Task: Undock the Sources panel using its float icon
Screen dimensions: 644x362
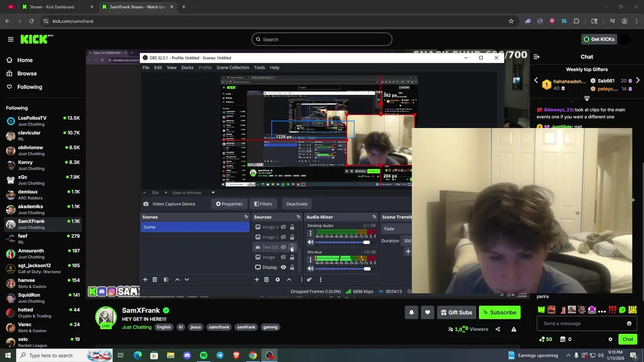Action: 298,217
